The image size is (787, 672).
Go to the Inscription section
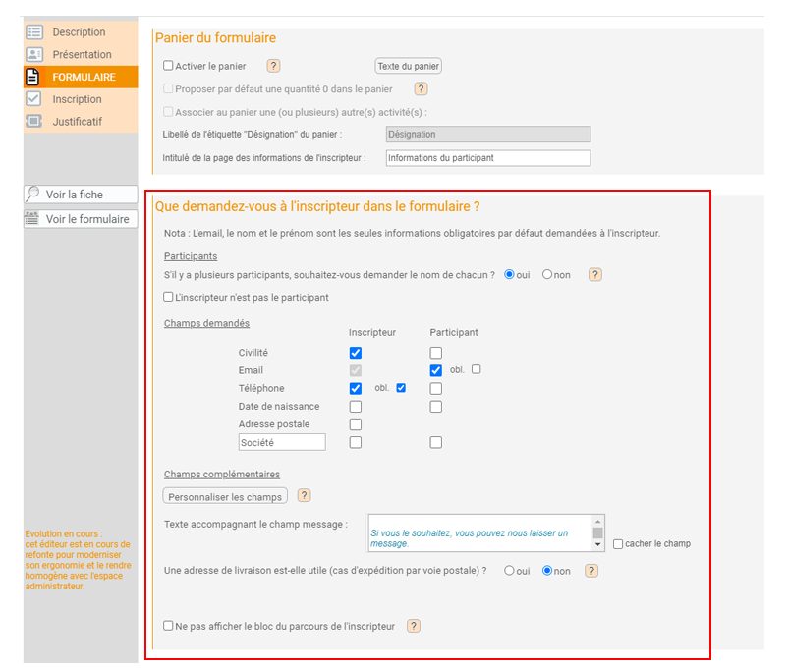click(x=81, y=99)
